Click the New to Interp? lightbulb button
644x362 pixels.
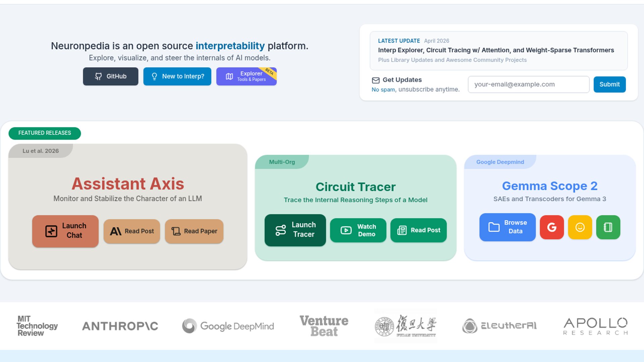click(177, 76)
